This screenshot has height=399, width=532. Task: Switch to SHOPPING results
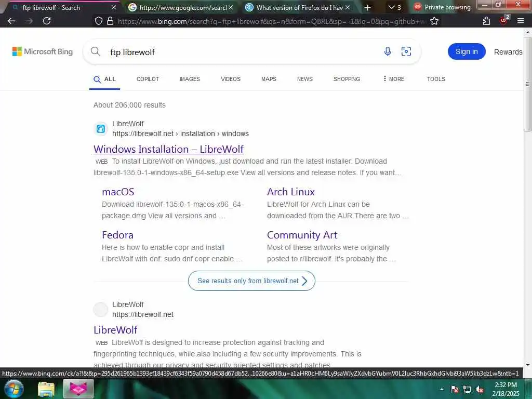point(347,79)
